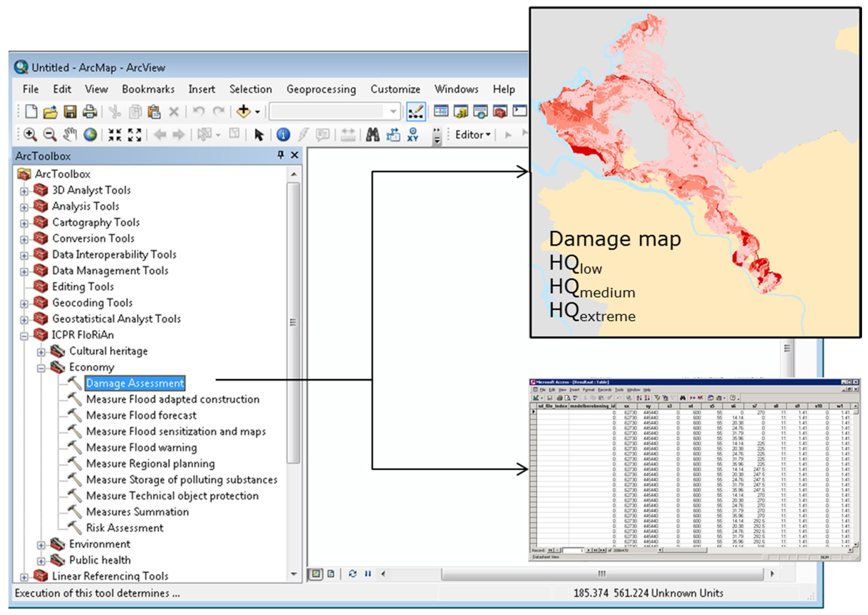This screenshot has height=615, width=868.
Task: Click the Go To XY icon
Action: click(x=413, y=134)
